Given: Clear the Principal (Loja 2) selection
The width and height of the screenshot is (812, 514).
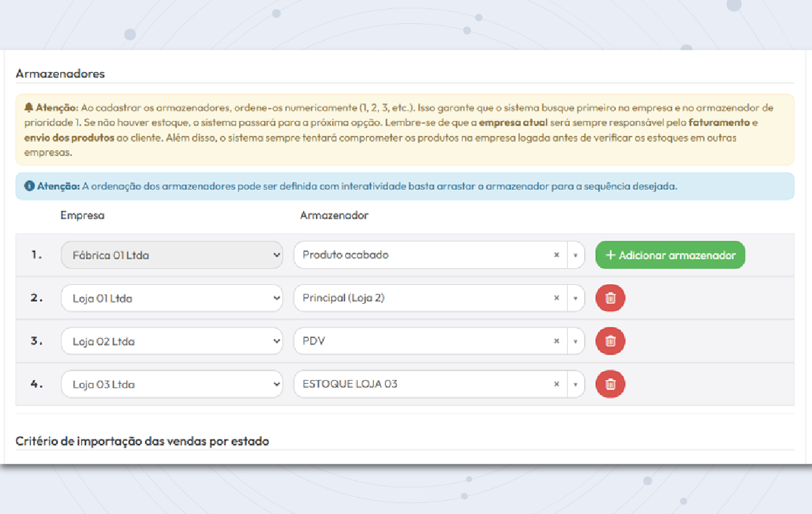Looking at the screenshot, I should coord(556,298).
